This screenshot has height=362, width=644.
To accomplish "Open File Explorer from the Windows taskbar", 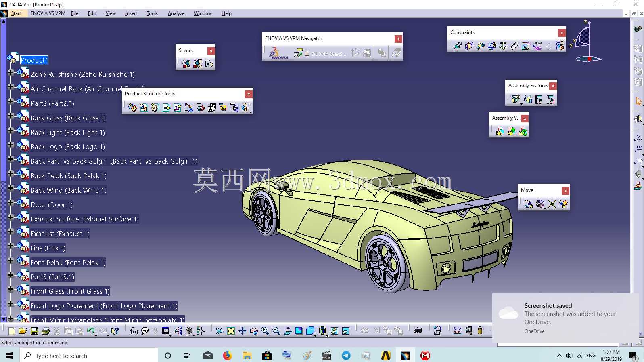I will click(x=247, y=356).
